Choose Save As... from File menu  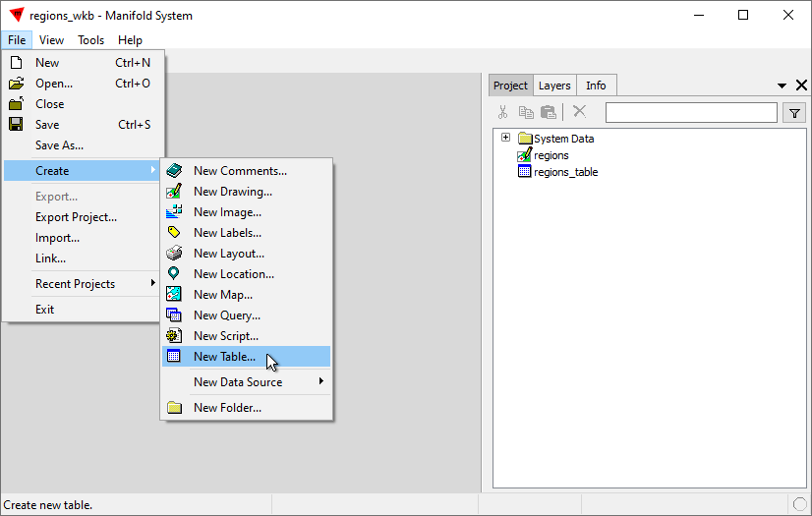(84, 145)
